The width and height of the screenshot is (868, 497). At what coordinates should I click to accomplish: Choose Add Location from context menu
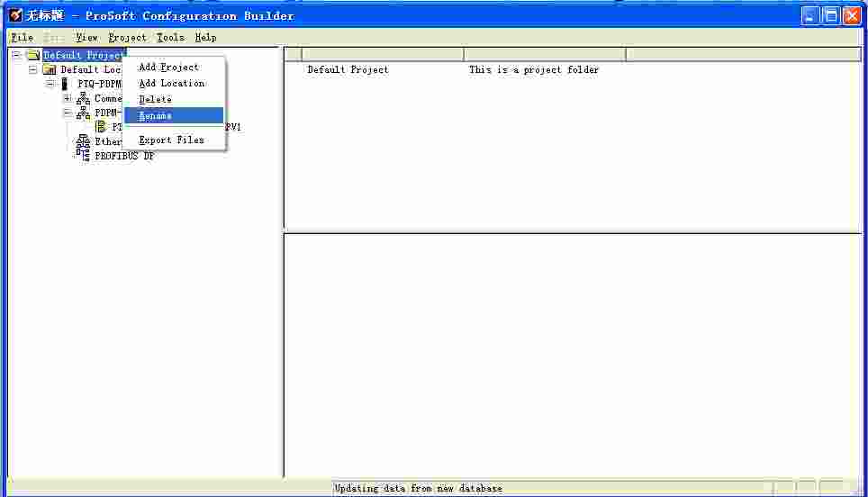point(171,84)
